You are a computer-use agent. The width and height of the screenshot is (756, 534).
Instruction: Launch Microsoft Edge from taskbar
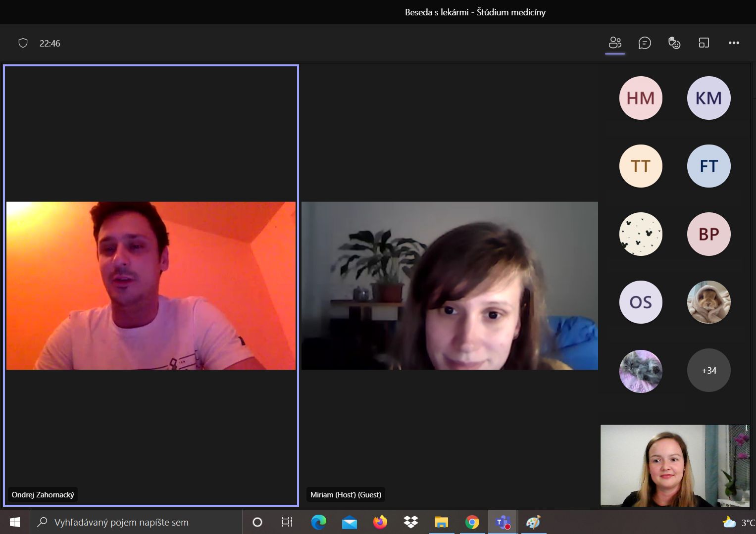(x=319, y=522)
